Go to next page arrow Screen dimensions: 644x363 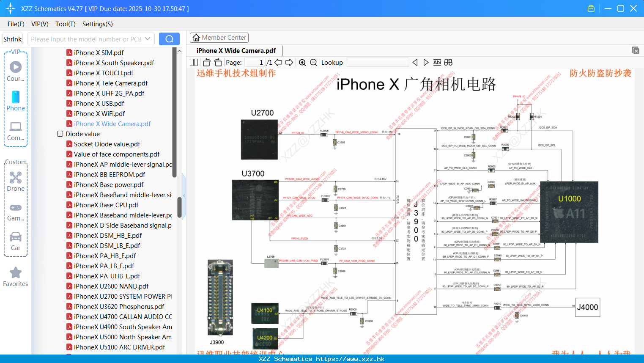289,62
